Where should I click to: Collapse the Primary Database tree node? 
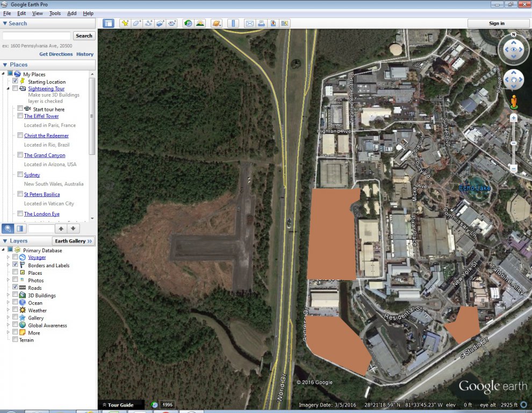coord(3,250)
